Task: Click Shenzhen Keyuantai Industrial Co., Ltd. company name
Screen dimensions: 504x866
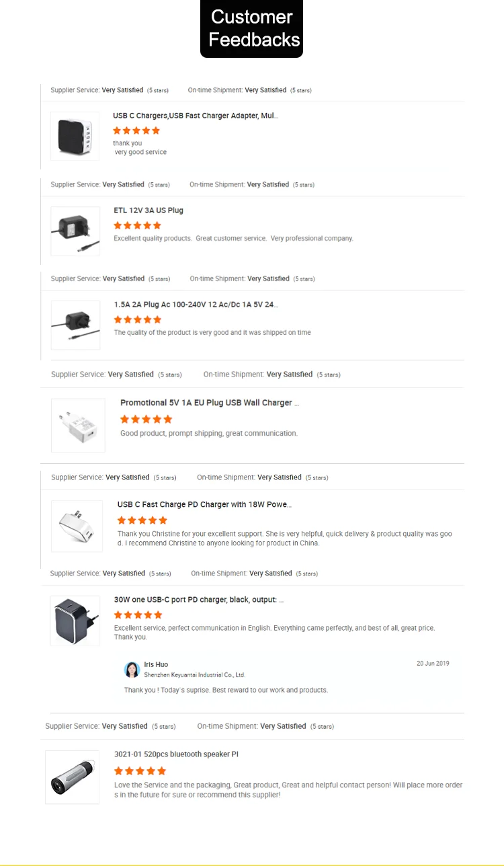Action: tap(194, 674)
